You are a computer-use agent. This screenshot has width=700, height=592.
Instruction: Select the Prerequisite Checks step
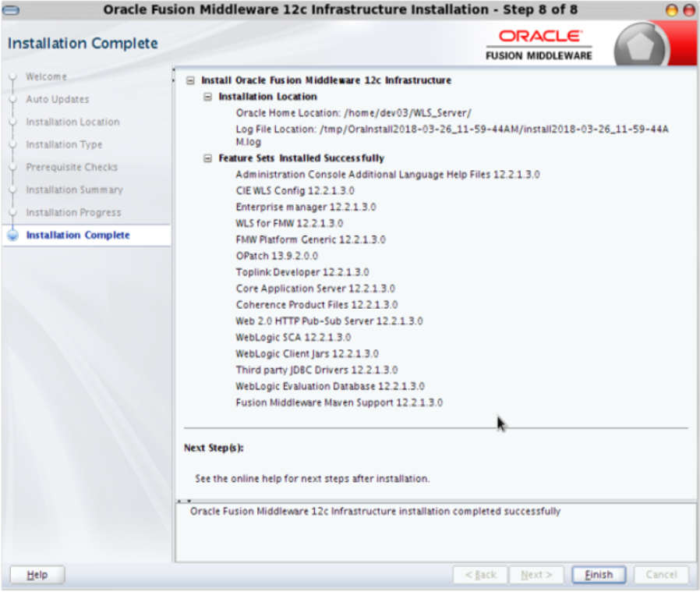pos(72,167)
